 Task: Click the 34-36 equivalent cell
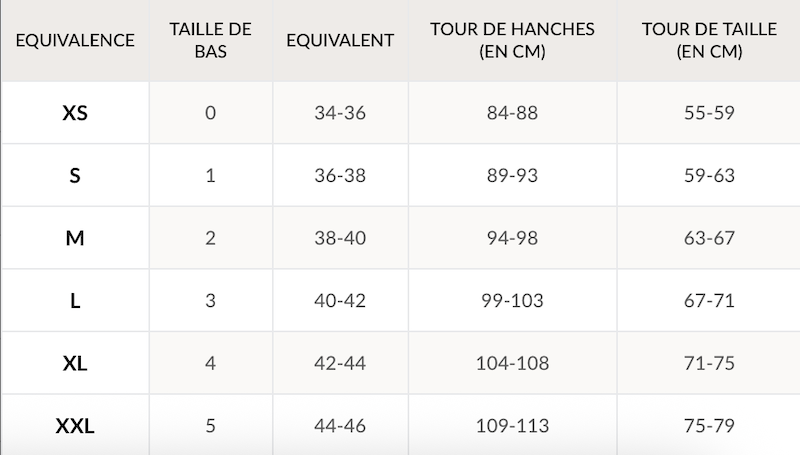point(340,113)
